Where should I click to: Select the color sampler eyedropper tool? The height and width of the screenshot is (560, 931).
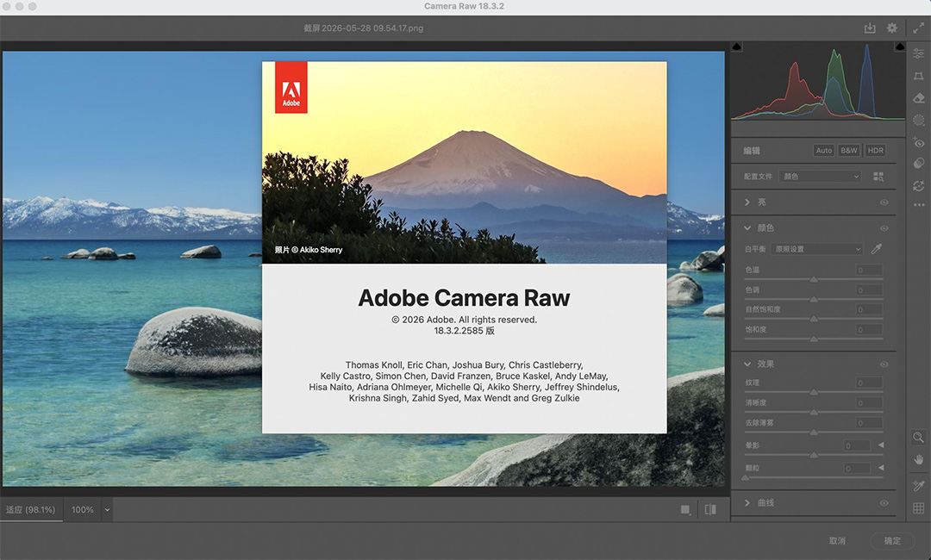tap(919, 486)
